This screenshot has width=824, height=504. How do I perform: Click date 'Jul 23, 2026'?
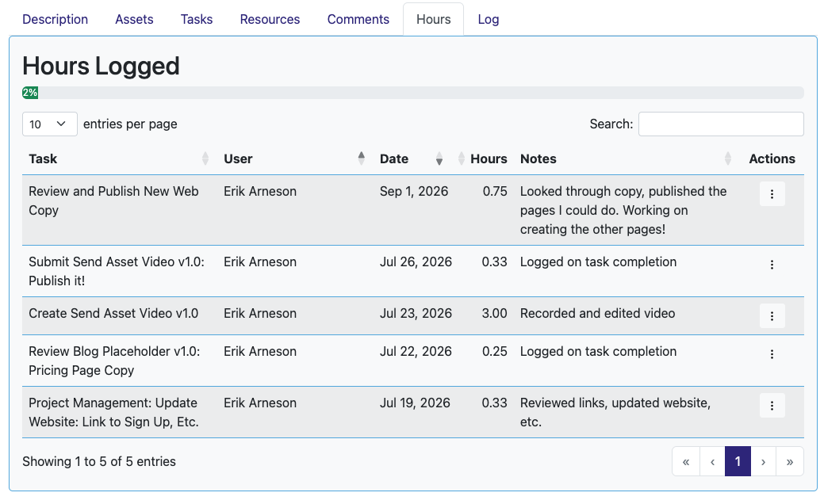pyautogui.click(x=416, y=314)
